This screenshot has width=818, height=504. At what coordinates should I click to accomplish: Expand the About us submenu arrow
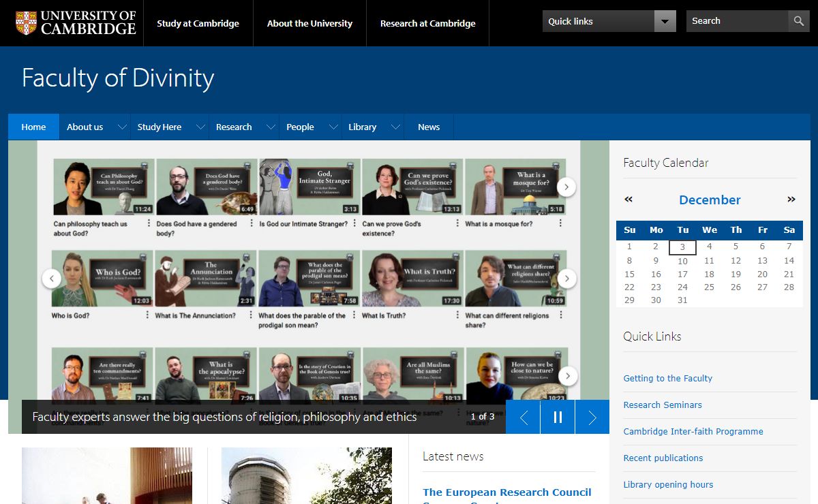tap(122, 127)
